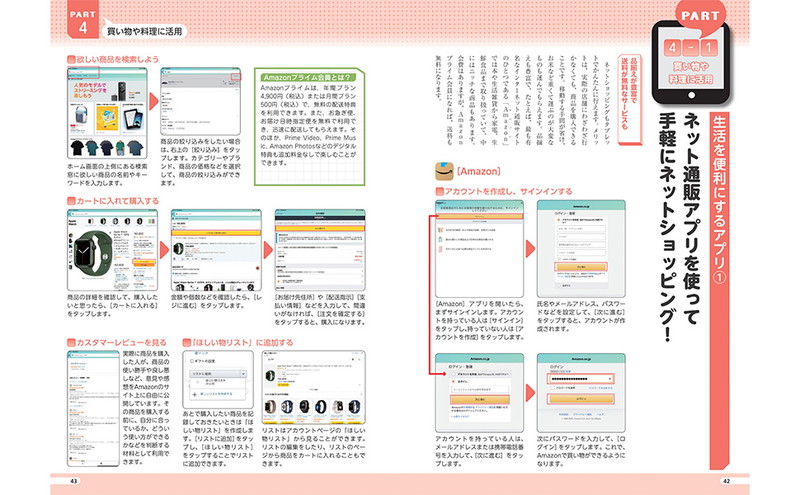Click the green Apple Watch product image

88,248
